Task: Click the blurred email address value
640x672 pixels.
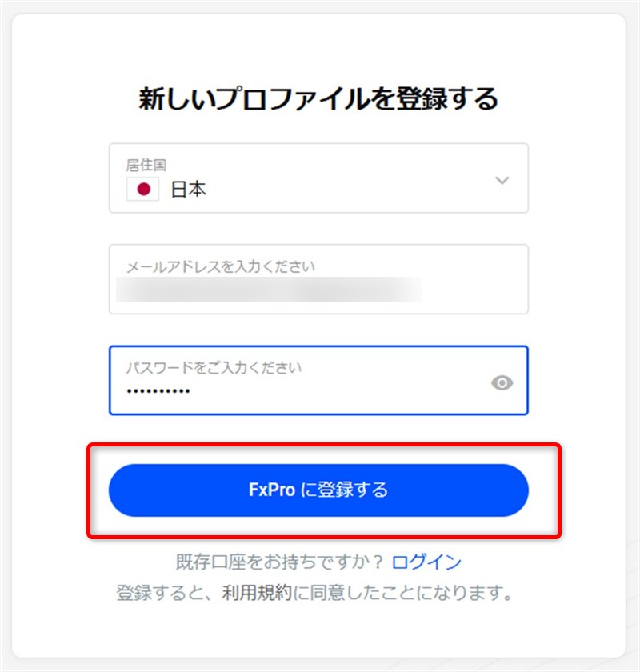Action: click(268, 290)
